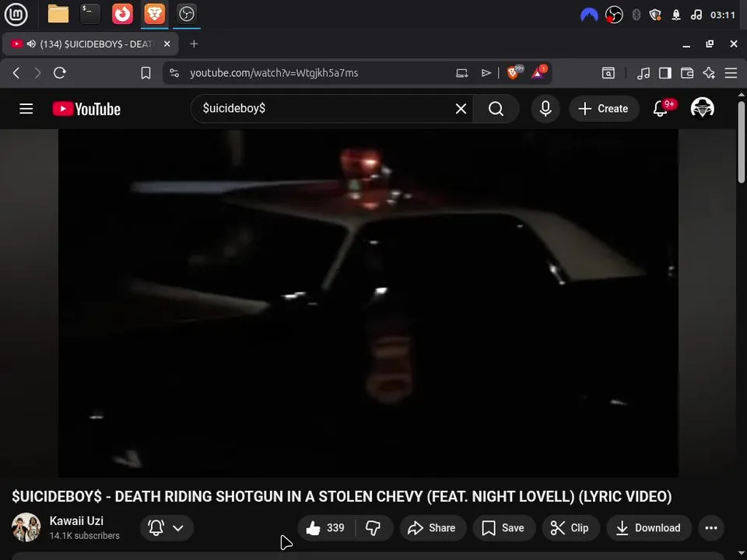Reload the current page
Viewport: 747px width, 560px height.
pos(60,73)
